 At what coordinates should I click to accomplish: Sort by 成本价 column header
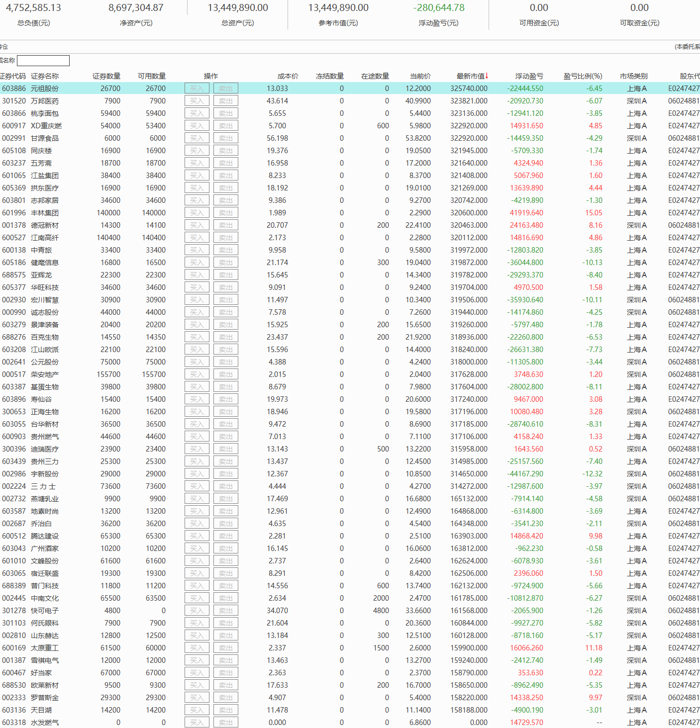[288, 76]
